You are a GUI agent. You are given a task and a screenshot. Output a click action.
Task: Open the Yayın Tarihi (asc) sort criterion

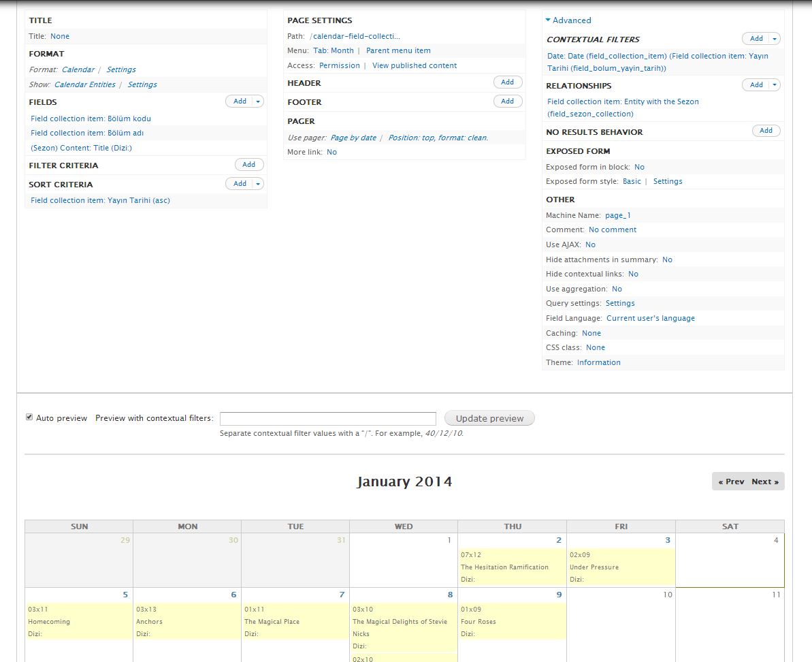(x=100, y=200)
